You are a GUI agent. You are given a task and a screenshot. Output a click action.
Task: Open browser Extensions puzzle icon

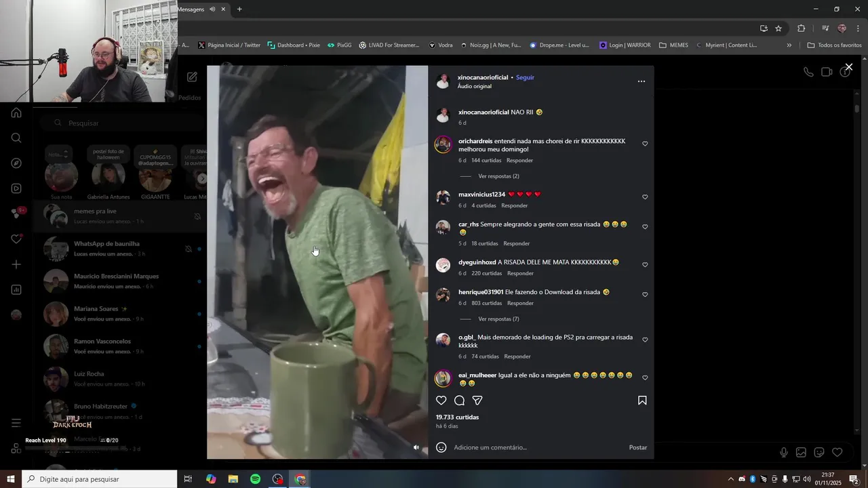(x=801, y=28)
